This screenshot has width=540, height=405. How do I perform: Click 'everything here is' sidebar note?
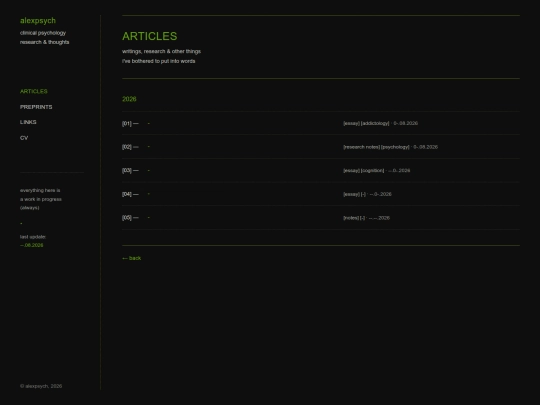point(40,190)
